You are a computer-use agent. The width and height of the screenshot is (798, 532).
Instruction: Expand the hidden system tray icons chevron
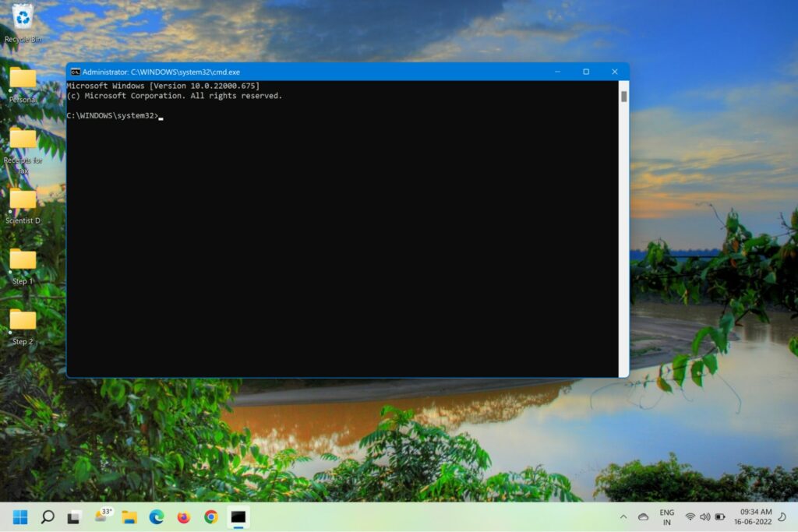[623, 516]
